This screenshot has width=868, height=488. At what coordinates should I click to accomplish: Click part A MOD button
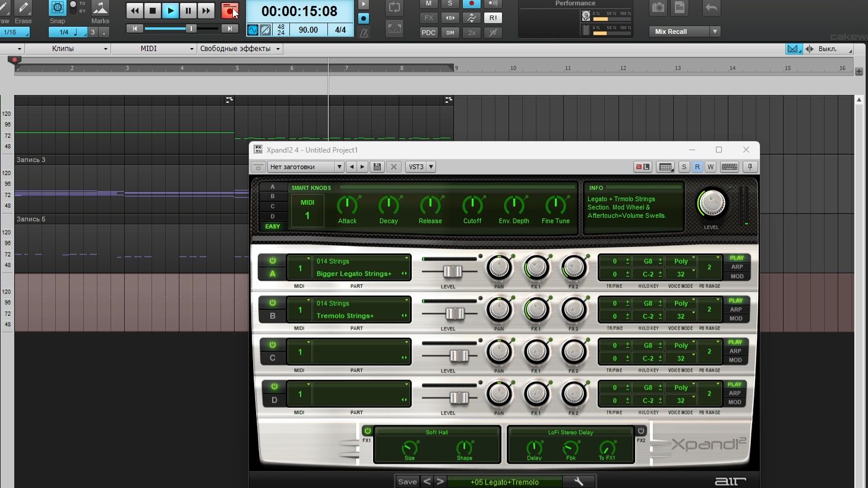click(737, 276)
